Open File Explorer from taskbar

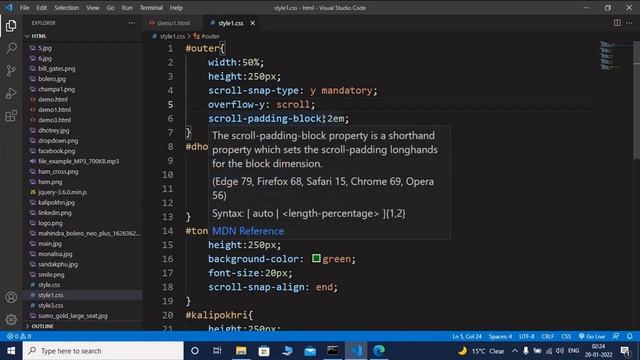[241, 351]
